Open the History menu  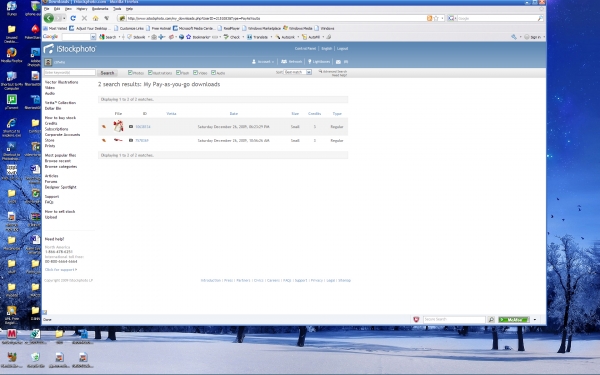click(x=82, y=8)
